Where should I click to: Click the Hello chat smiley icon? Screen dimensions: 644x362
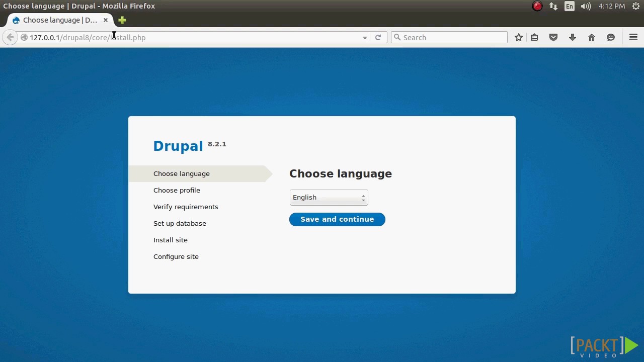tap(611, 37)
